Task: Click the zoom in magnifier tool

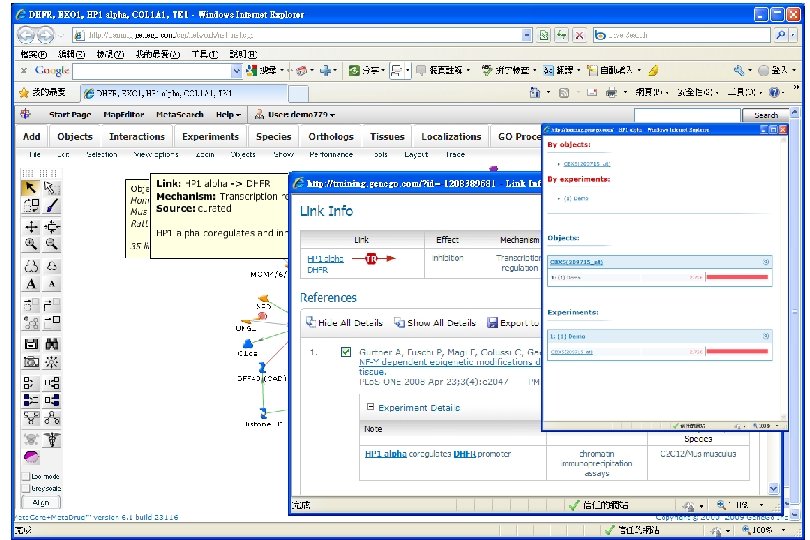Action: pos(31,244)
